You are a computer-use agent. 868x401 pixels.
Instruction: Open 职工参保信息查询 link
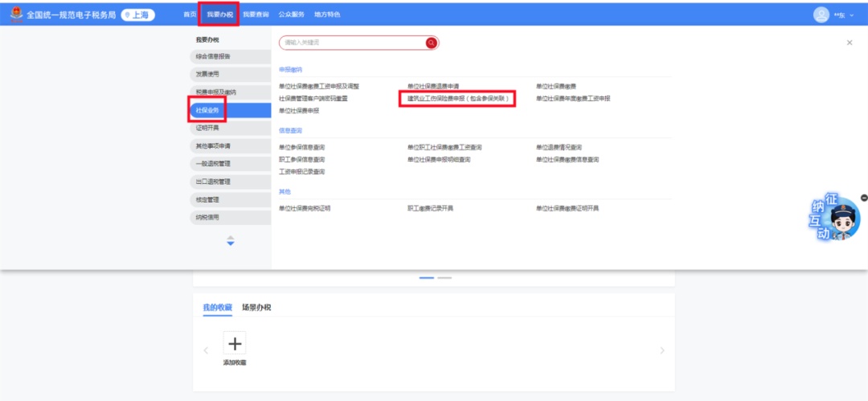click(x=301, y=159)
